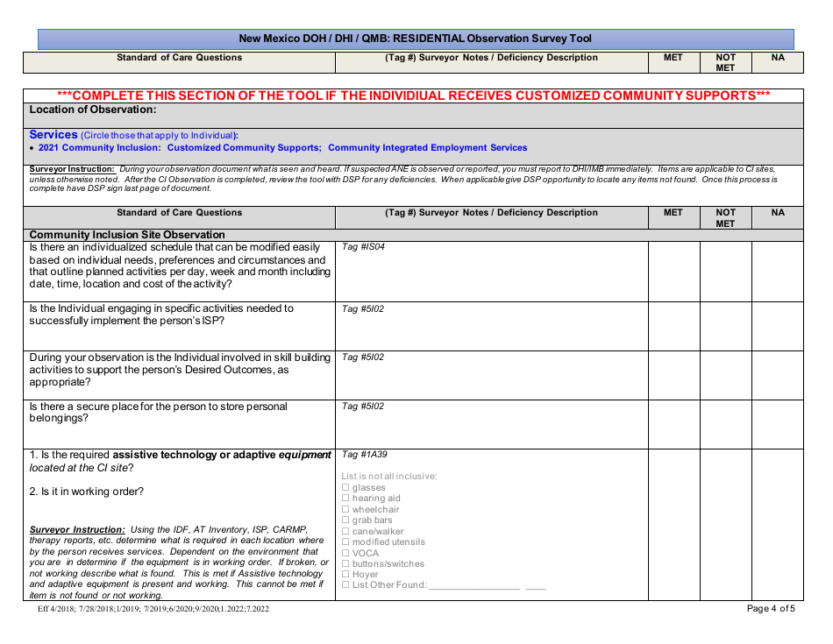This screenshot has width=833, height=644.
Task: Click the RESIDENTIAL Observation Survey Tool title
Action: [x=416, y=38]
